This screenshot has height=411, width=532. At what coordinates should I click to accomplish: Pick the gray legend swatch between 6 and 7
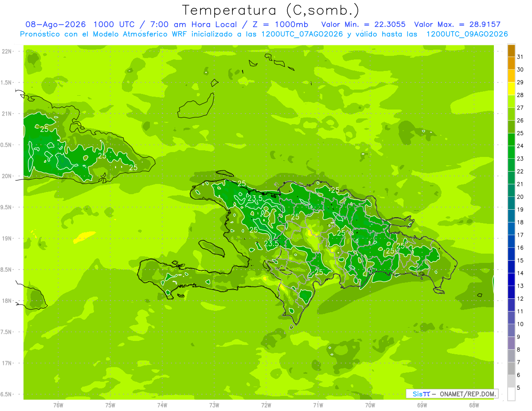click(511, 368)
